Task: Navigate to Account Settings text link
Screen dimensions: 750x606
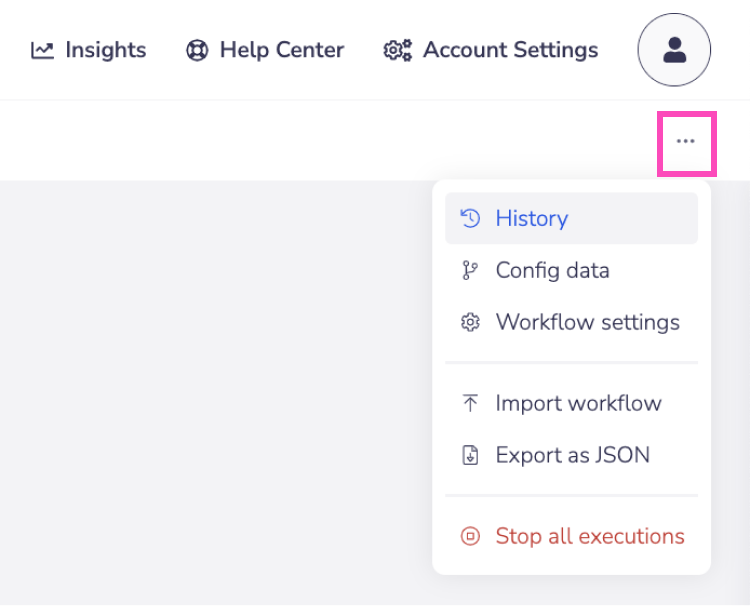Action: [510, 50]
